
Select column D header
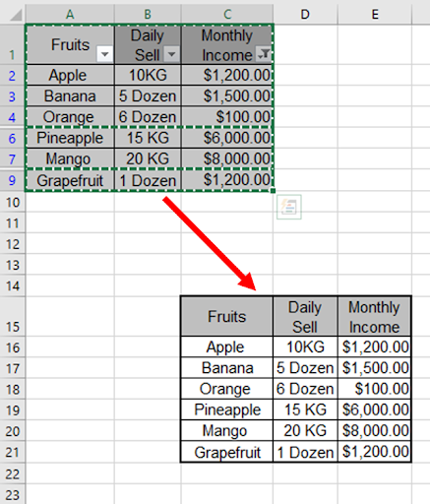coord(305,14)
